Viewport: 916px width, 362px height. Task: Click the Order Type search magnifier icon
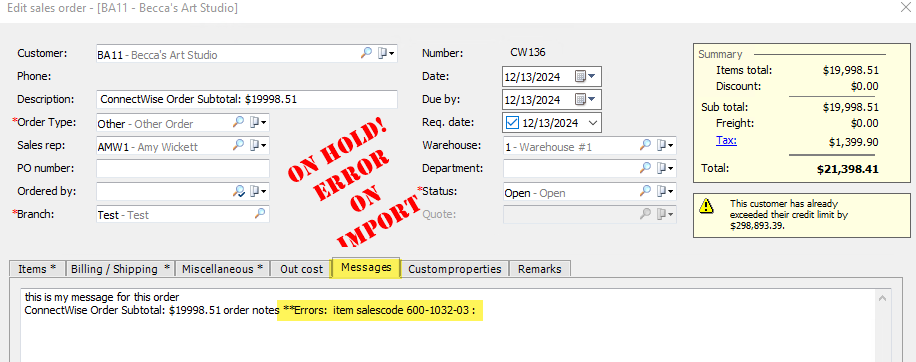(238, 122)
